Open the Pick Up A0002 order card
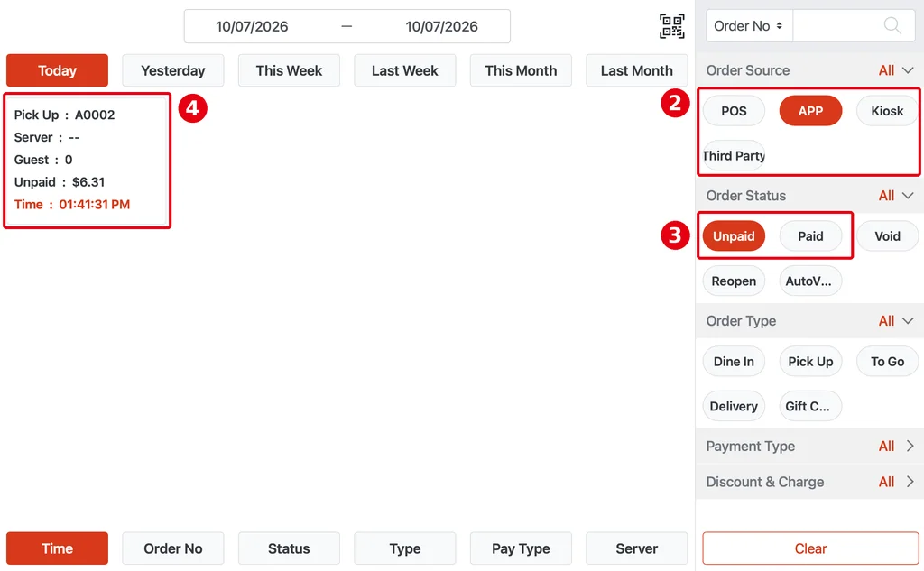 click(88, 161)
